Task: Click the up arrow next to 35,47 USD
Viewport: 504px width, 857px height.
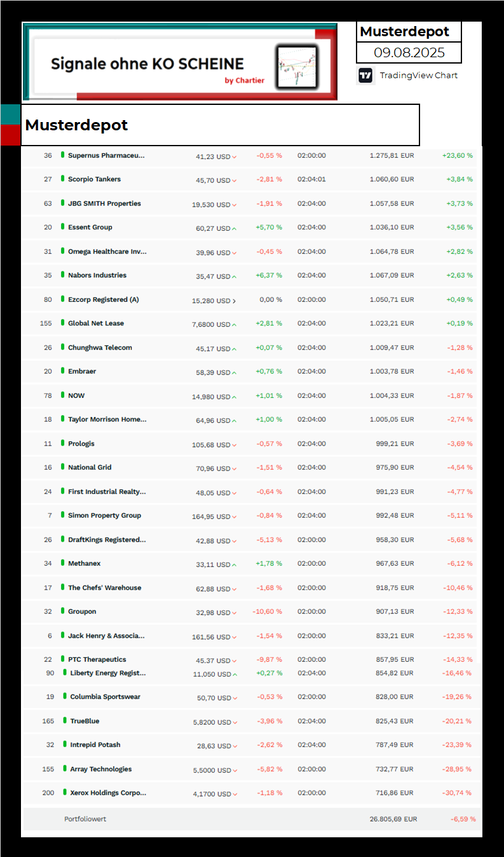Action: pyautogui.click(x=234, y=277)
